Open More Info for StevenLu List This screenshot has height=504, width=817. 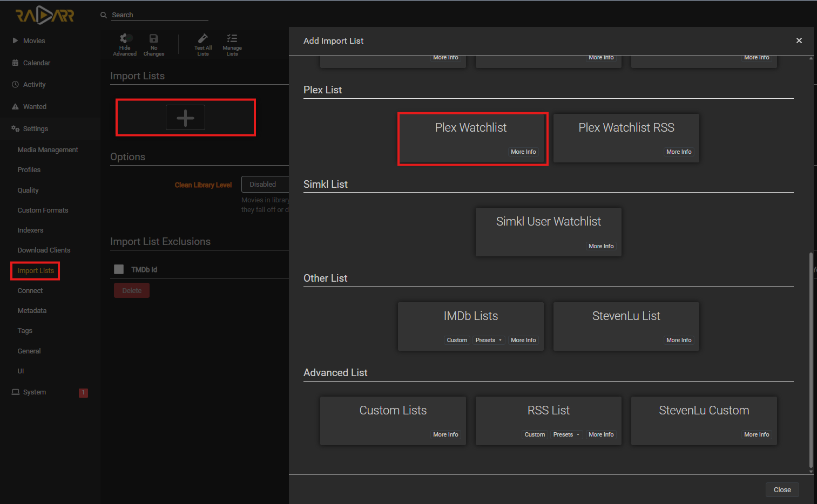[x=679, y=340]
